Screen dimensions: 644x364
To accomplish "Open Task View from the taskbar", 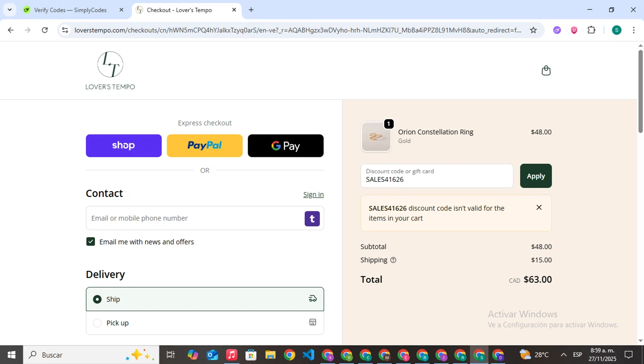I will pyautogui.click(x=170, y=355).
